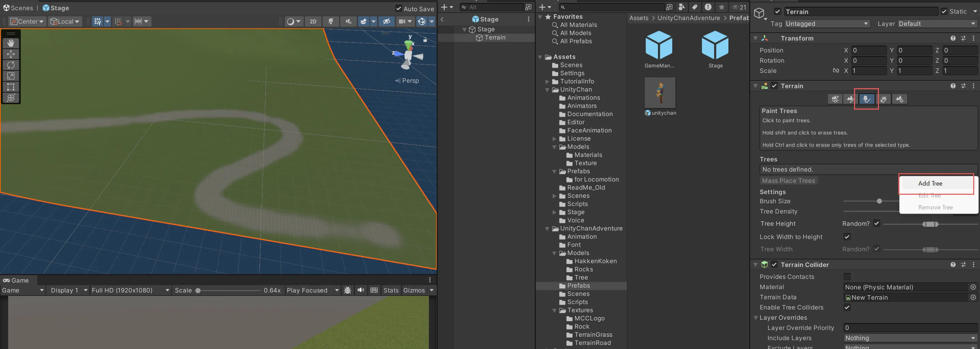The height and width of the screenshot is (349, 980).
Task: Open the Tag Untagged dropdown
Action: click(827, 24)
